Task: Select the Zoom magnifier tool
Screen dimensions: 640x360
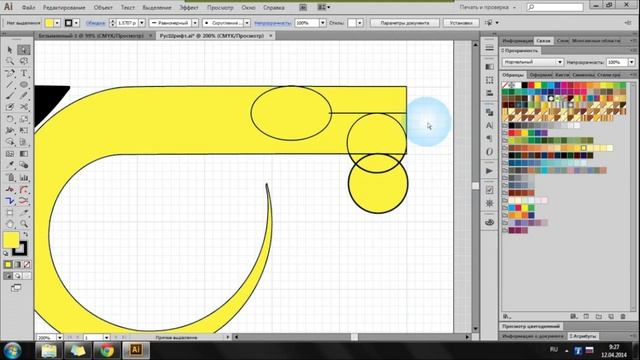Action: coord(24,224)
